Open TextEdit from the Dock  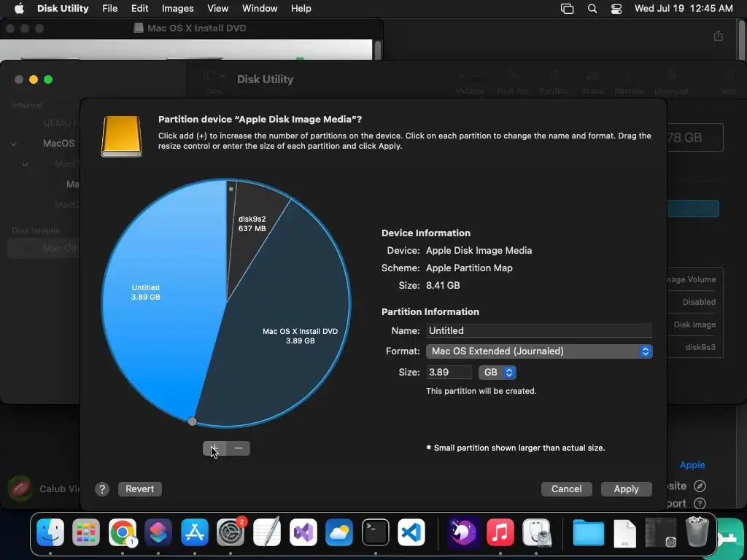[267, 532]
